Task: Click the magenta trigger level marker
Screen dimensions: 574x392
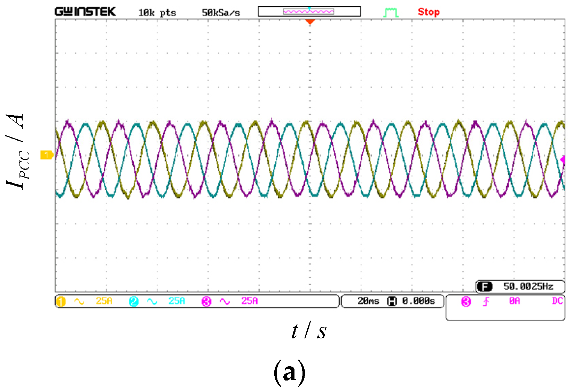Action: click(563, 160)
